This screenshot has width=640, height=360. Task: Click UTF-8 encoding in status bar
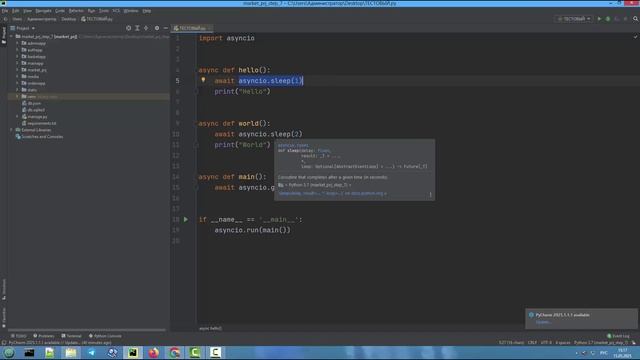546,343
